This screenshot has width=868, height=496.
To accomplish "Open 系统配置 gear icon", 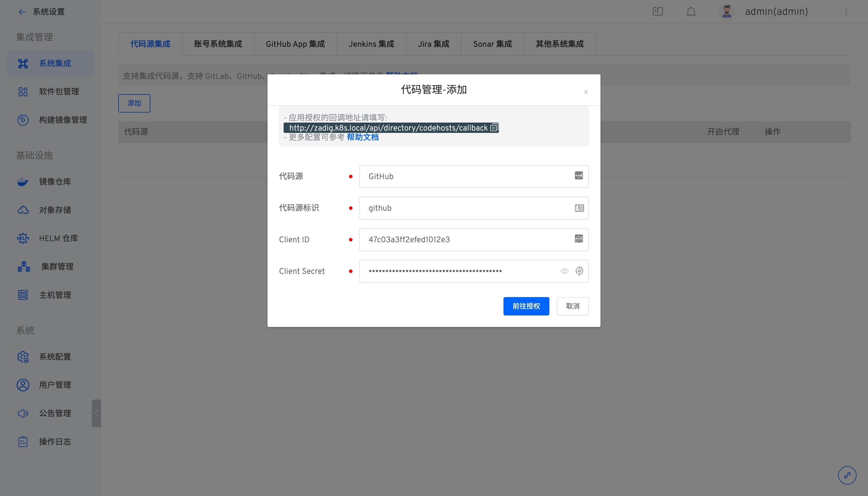I will (23, 357).
